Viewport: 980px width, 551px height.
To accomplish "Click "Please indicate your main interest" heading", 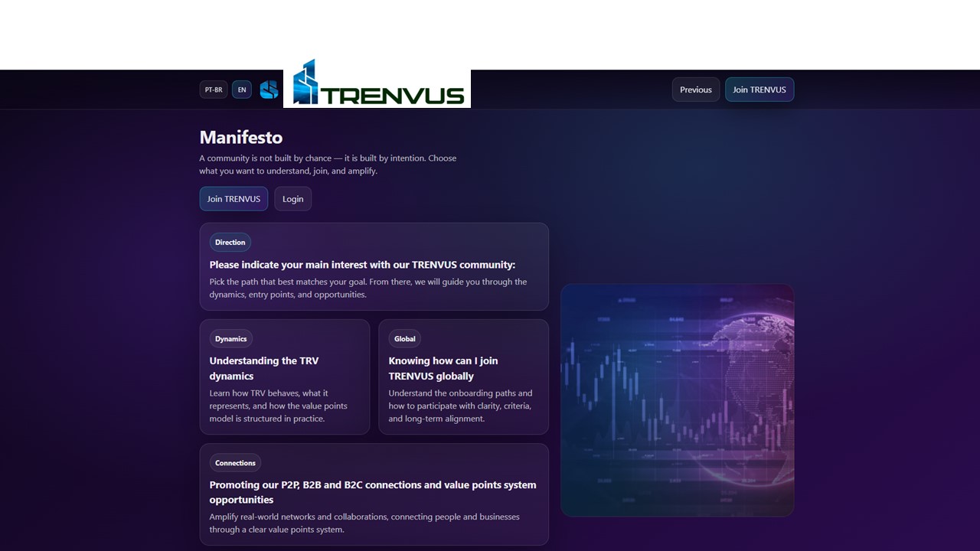I will pos(363,265).
